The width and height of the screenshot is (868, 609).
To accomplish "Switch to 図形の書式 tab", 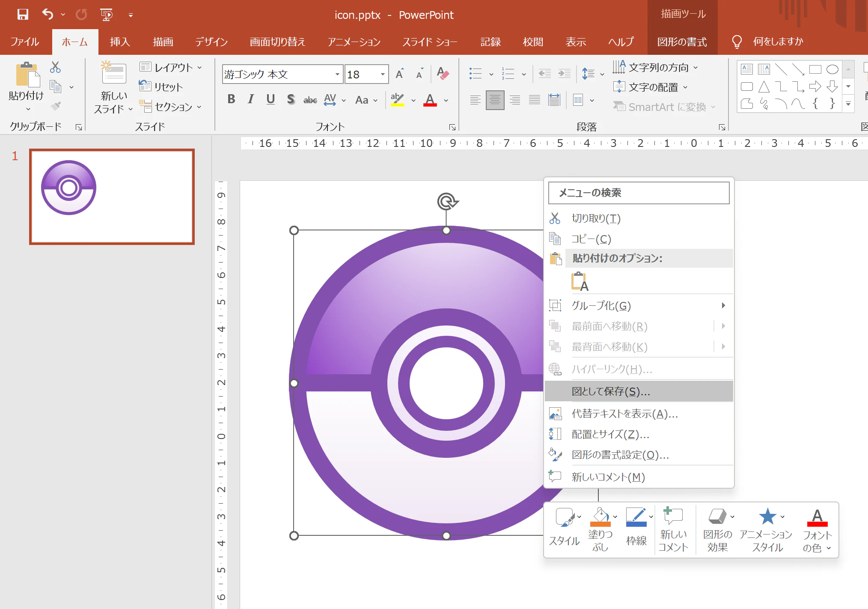I will (x=682, y=42).
